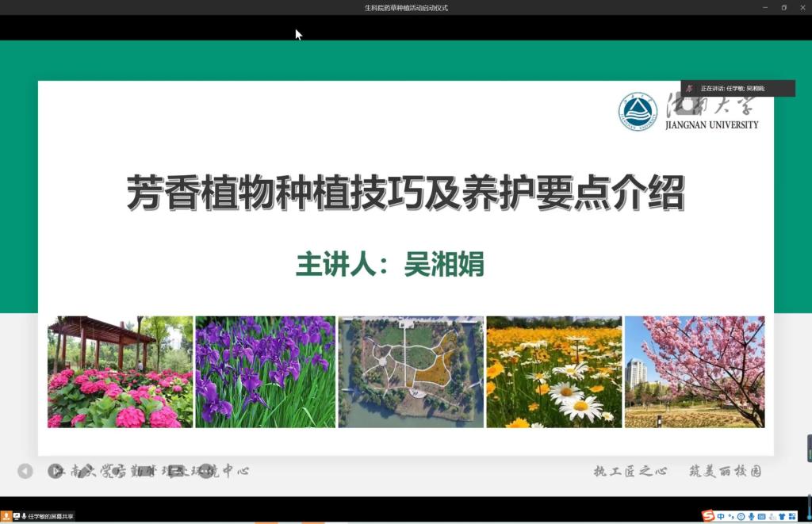
Task: Open the more options ellipsis in slideshow bar
Action: 205,471
